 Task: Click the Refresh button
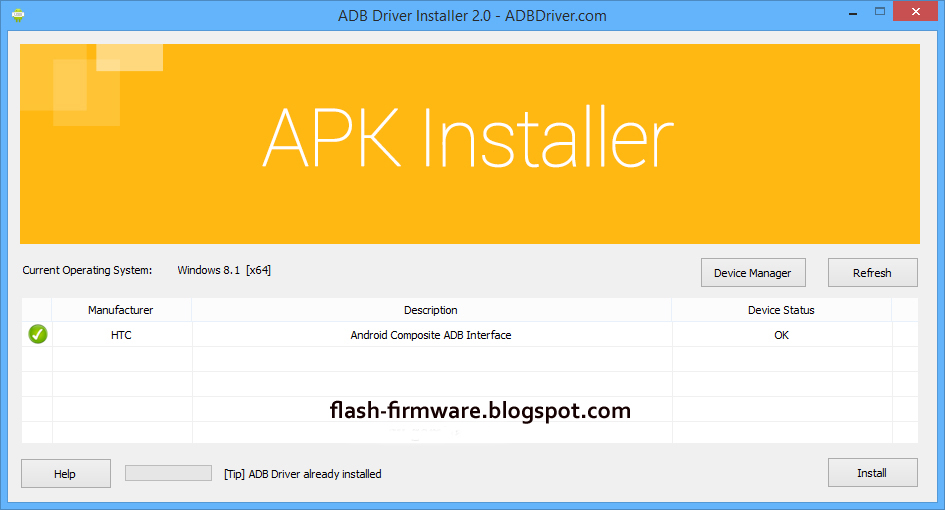(872, 272)
